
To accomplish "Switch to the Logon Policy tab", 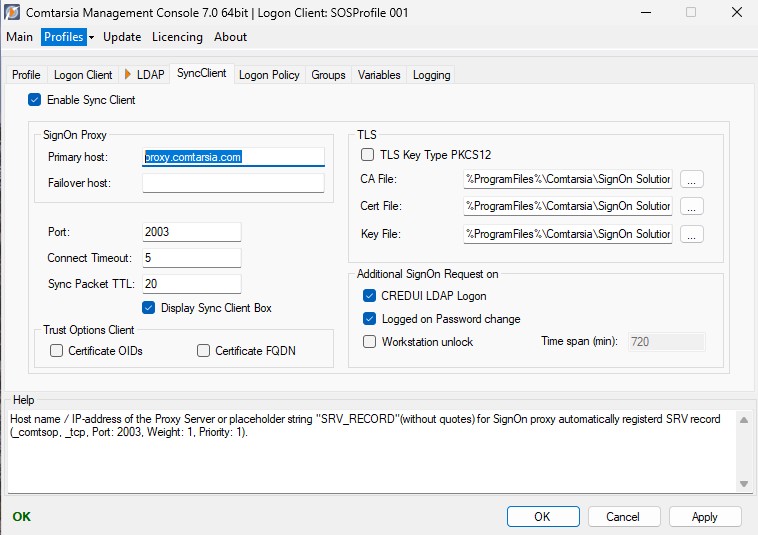I will [269, 75].
